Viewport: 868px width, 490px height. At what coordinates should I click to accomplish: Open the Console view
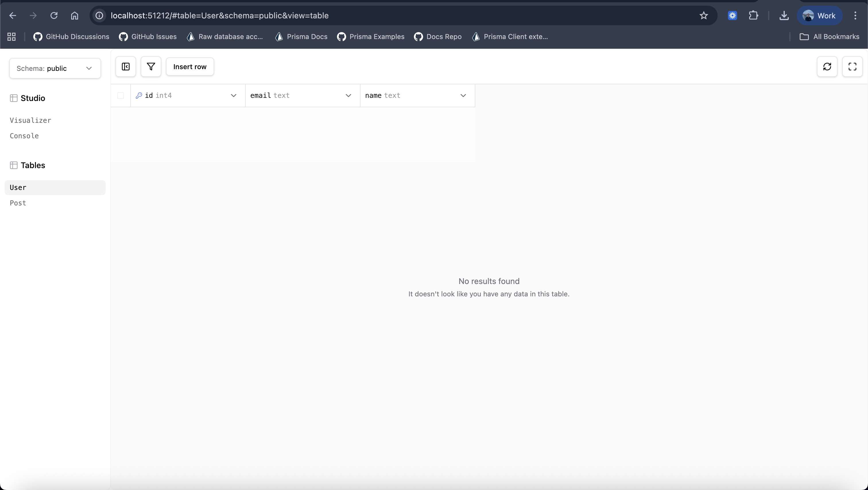coord(24,136)
